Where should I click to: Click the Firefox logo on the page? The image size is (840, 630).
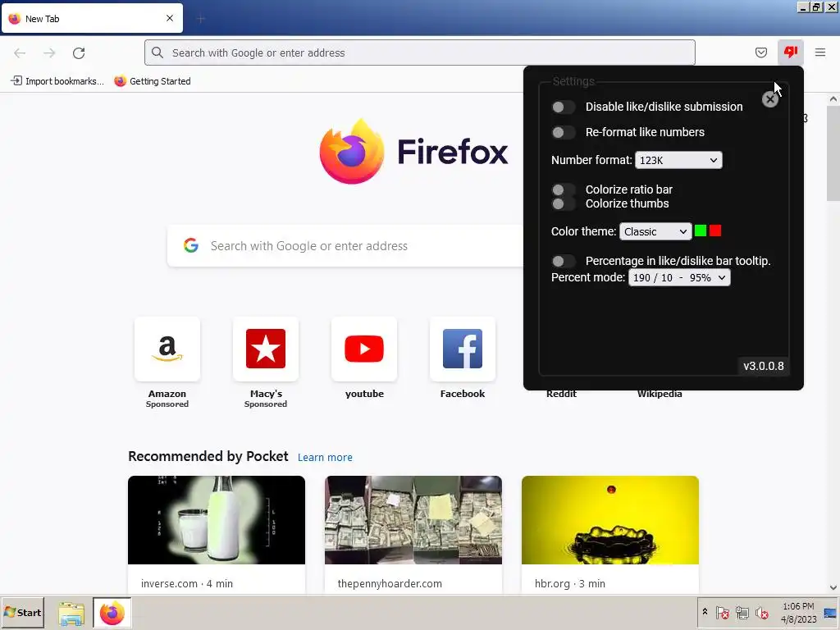click(351, 151)
